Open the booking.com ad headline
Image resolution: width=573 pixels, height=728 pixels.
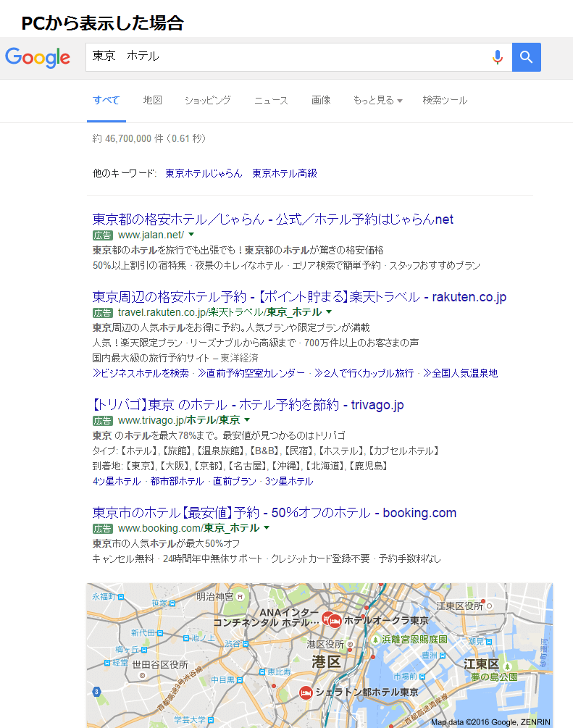click(274, 513)
